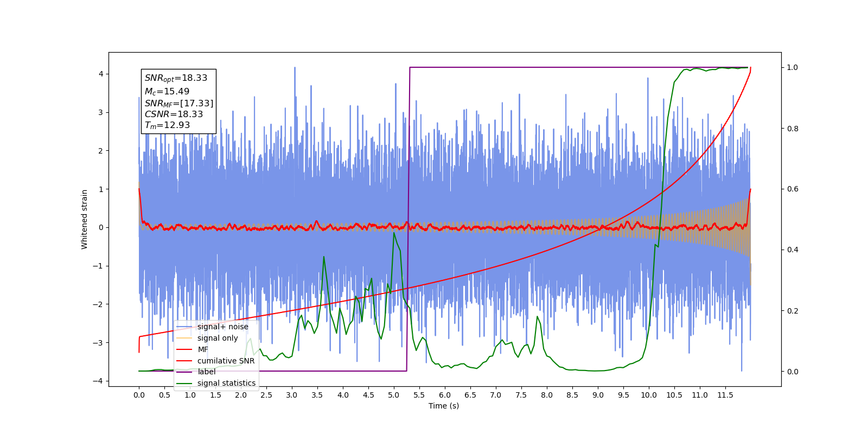Click the x-axis tick label 0.0
This screenshot has width=868, height=434.
click(139, 395)
